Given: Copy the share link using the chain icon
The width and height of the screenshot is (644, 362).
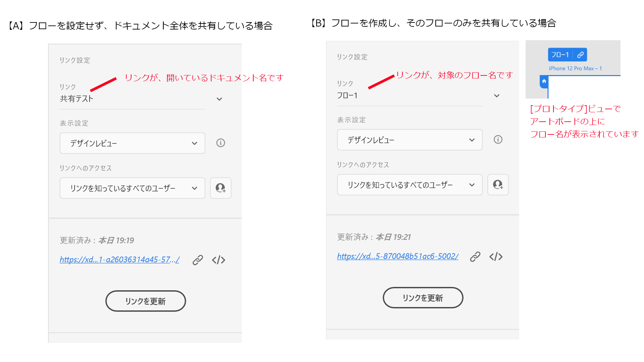Looking at the screenshot, I should (197, 260).
